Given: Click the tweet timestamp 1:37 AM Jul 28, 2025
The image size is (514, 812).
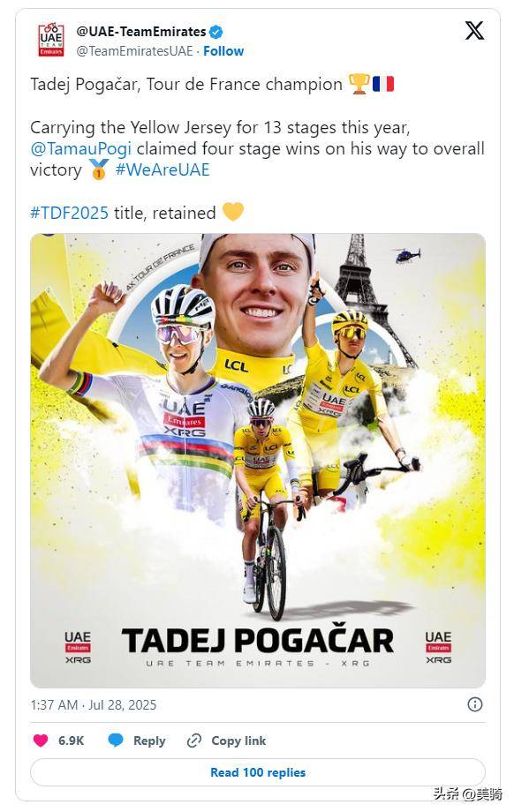Looking at the screenshot, I should click(x=94, y=705).
